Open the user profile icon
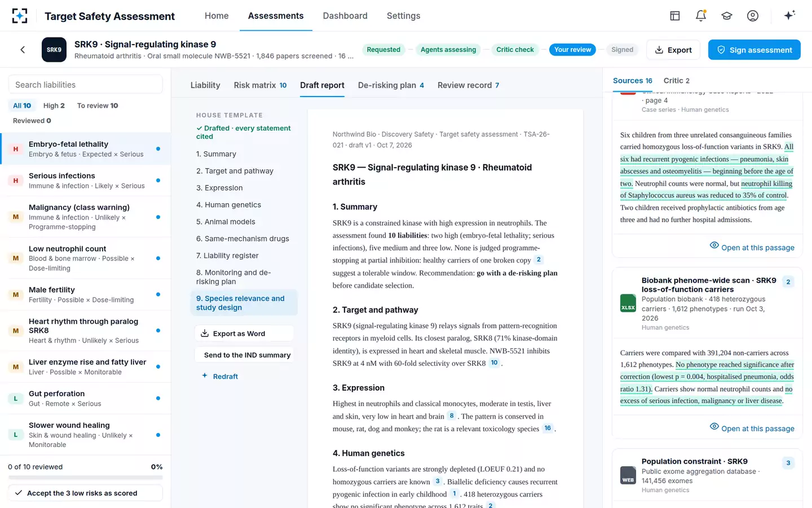Viewport: 812px width, 508px height. click(x=753, y=16)
